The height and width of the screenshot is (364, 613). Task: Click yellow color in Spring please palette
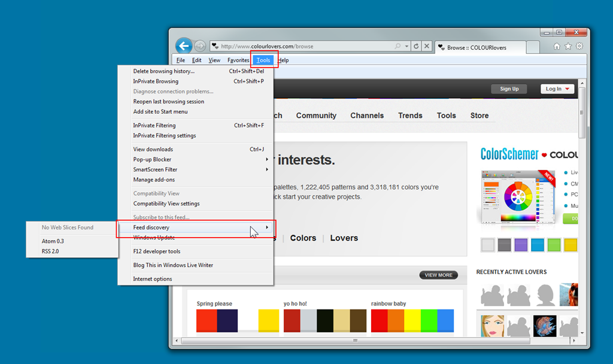269,321
